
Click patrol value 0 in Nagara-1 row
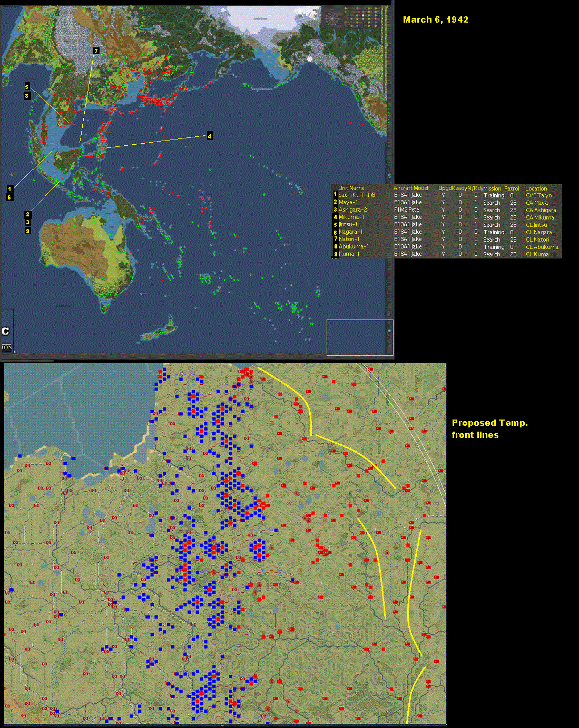(x=512, y=232)
